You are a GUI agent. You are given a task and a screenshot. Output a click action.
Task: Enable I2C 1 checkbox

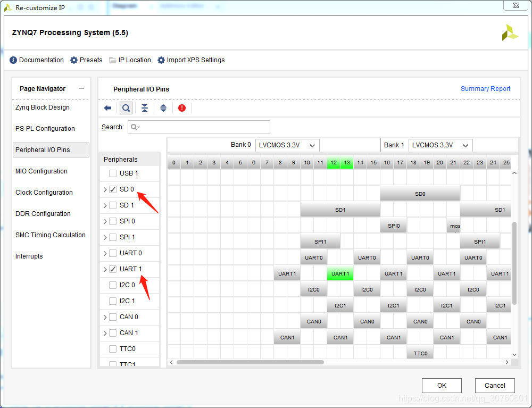click(x=113, y=301)
